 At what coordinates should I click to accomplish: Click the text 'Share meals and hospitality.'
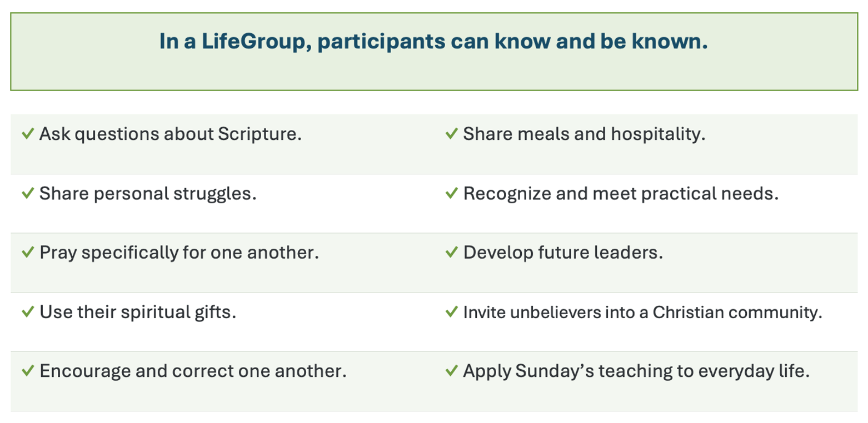click(584, 135)
